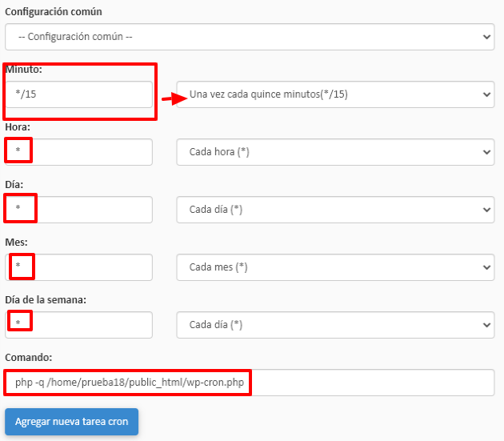Click the Día de la semana input
504x441 pixels.
click(78, 325)
